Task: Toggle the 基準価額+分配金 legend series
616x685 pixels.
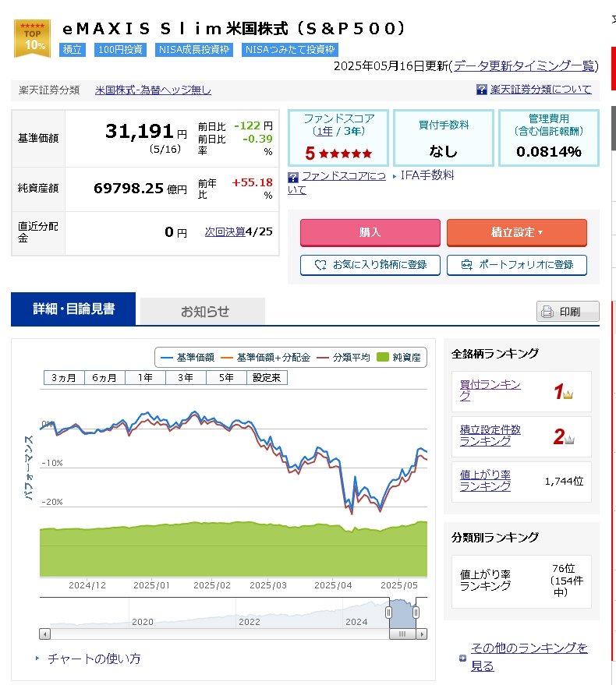Action: (x=265, y=358)
